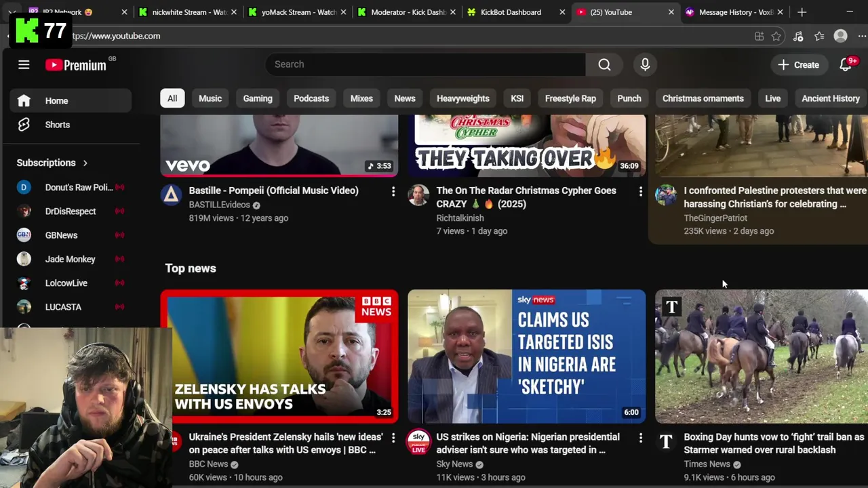Open LUCASTA channel in sidebar
Image resolution: width=868 pixels, height=488 pixels.
click(x=71, y=307)
